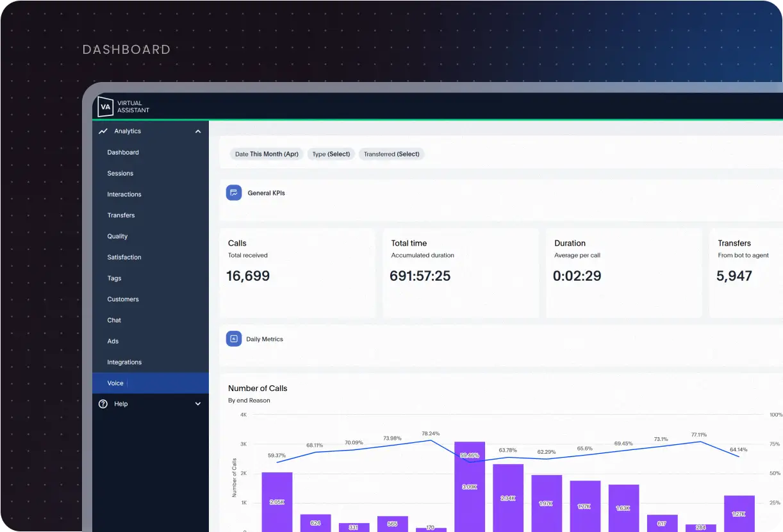The width and height of the screenshot is (783, 532).
Task: Click the Analytics trend line icon
Action: tap(103, 131)
